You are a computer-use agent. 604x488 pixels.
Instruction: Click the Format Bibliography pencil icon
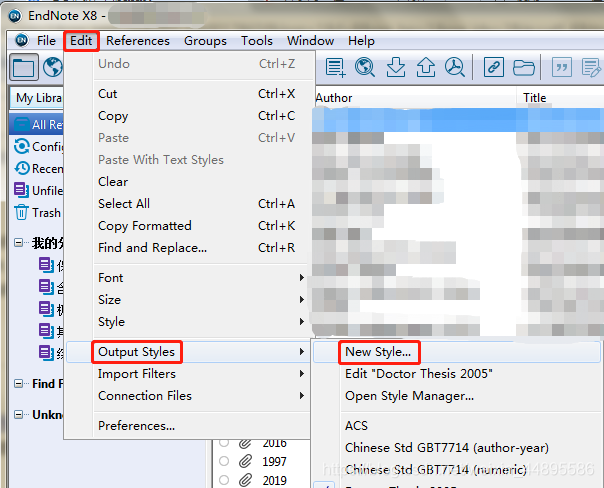point(591,67)
